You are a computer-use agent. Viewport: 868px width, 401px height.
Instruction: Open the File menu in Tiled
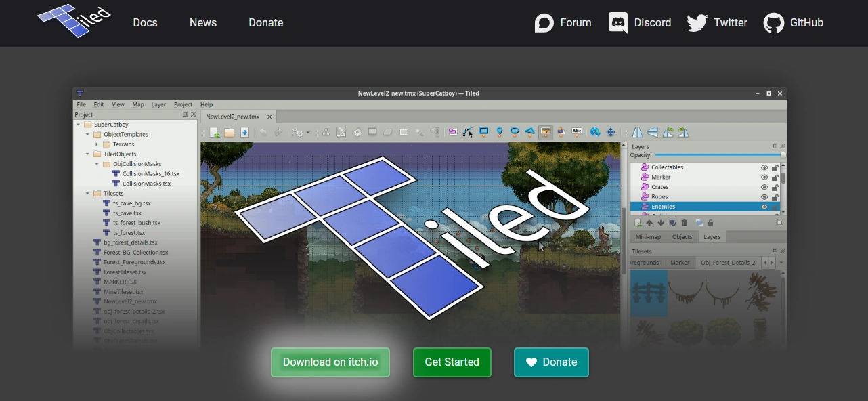pyautogui.click(x=81, y=104)
